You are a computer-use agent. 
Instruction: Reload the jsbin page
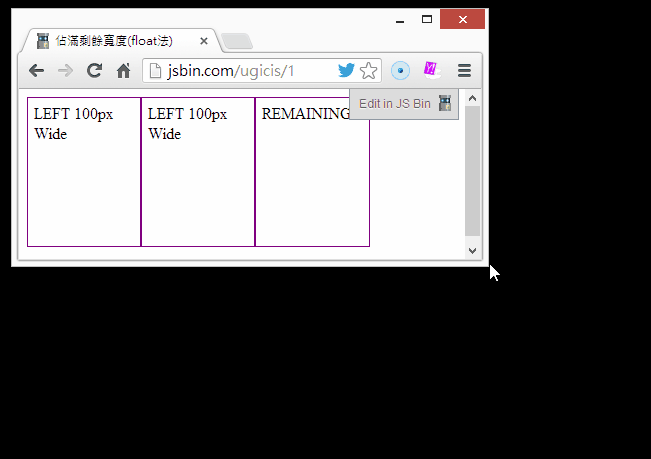[x=94, y=71]
